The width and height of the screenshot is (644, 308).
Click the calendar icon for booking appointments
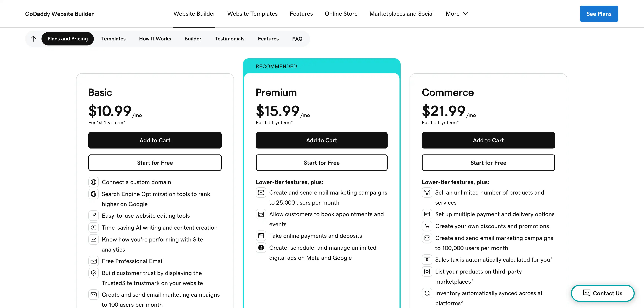(x=261, y=214)
